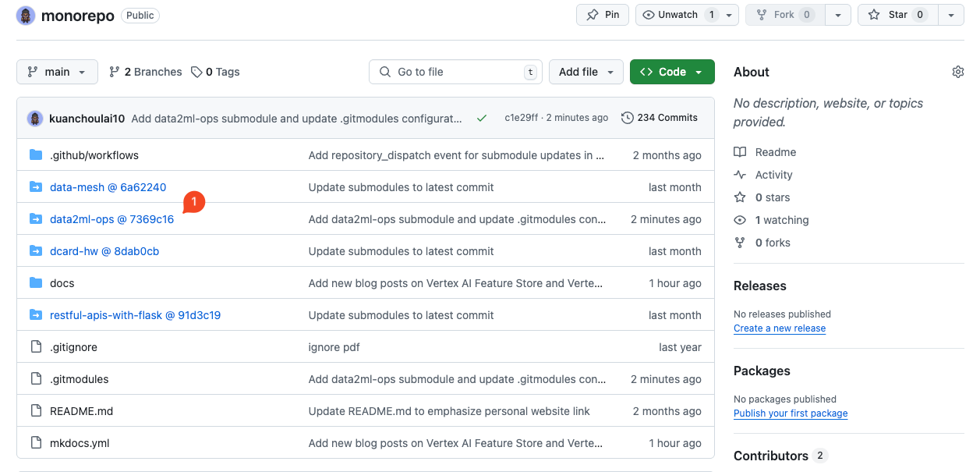This screenshot has width=980, height=472.
Task: Click the README.md file icon
Action: click(36, 410)
